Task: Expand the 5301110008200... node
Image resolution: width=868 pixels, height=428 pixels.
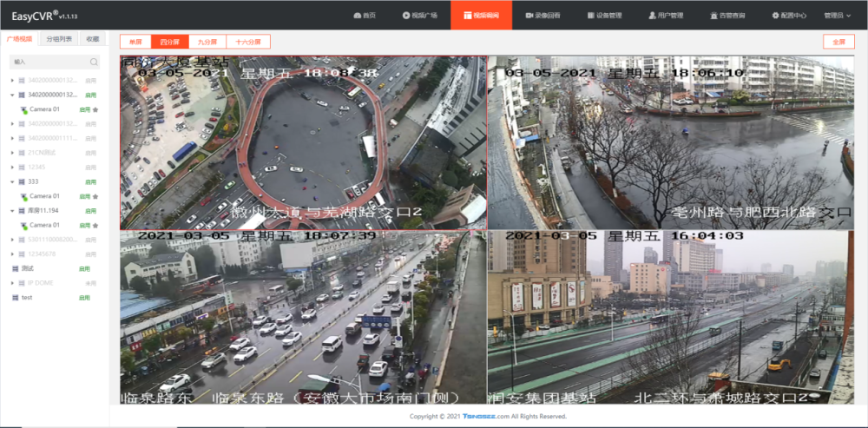Action: click(x=13, y=240)
